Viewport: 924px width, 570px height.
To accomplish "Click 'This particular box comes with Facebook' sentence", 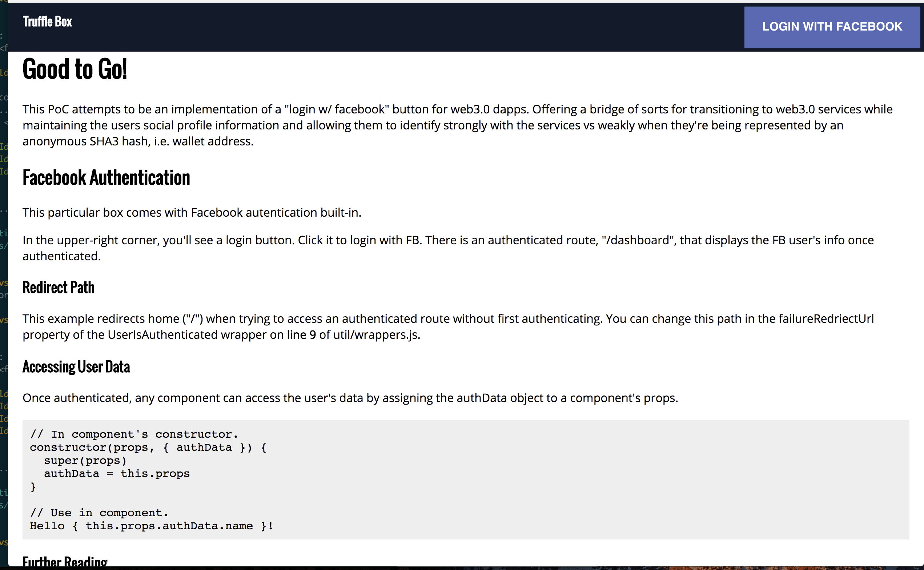I will pos(192,213).
